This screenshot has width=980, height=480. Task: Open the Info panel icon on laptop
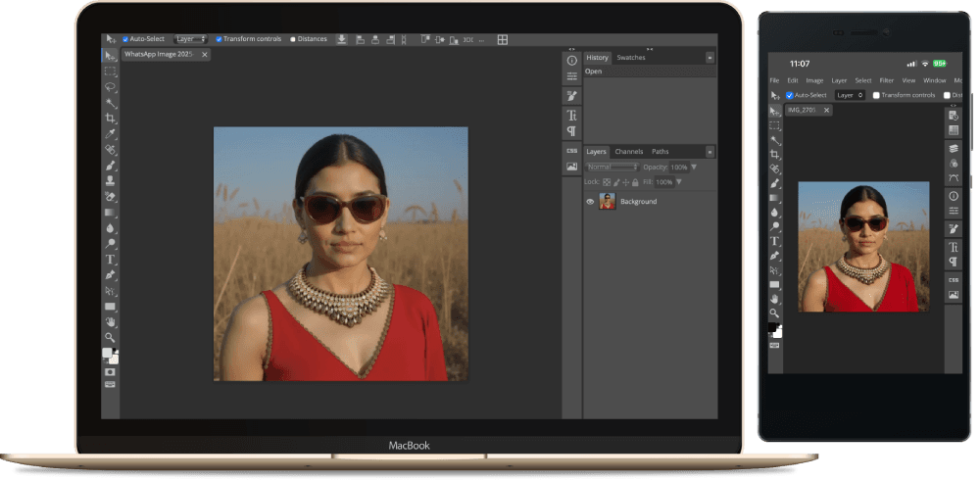(x=571, y=61)
